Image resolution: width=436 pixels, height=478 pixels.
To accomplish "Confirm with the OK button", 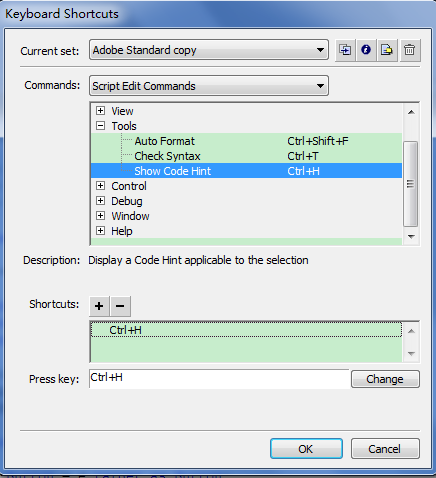I will pyautogui.click(x=306, y=449).
